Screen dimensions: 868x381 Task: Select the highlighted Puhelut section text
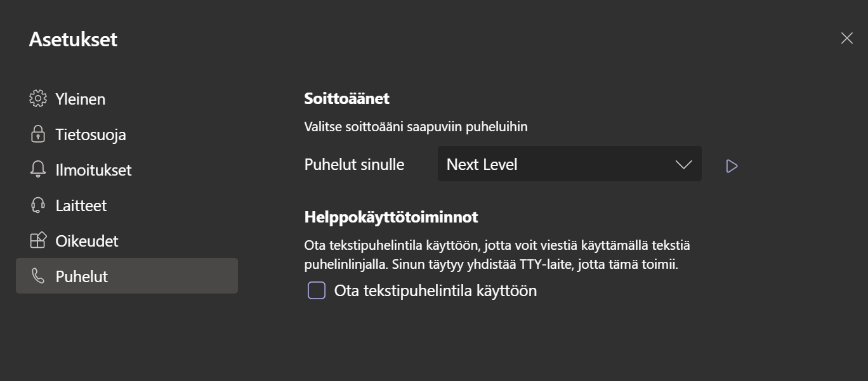[x=82, y=276]
